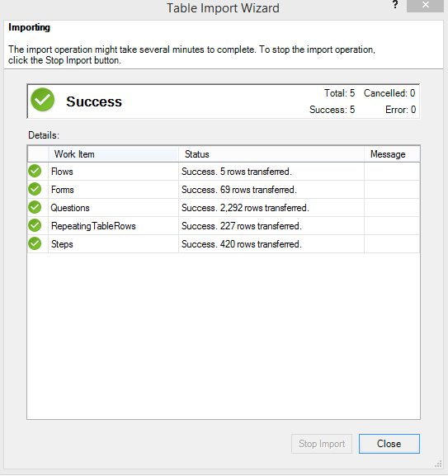Screen dimensions: 448x476
Task: Open help with the question mark icon
Action: tap(395, 5)
